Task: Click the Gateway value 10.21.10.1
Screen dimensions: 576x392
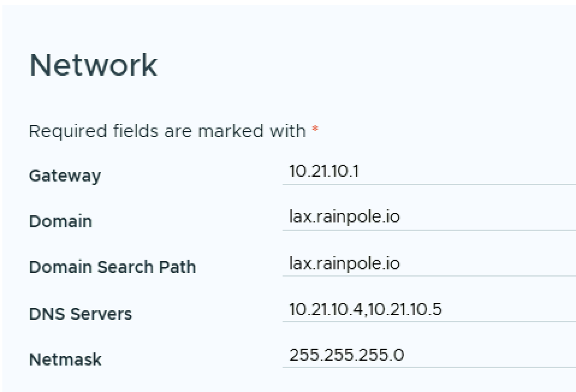Action: click(x=323, y=171)
